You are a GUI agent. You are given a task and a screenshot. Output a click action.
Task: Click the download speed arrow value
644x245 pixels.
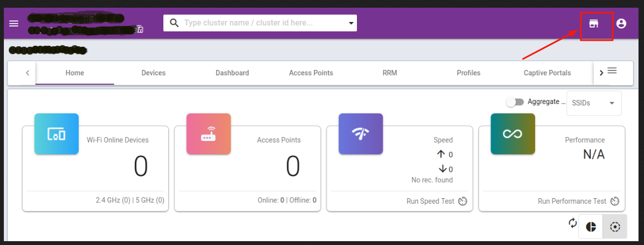(445, 169)
